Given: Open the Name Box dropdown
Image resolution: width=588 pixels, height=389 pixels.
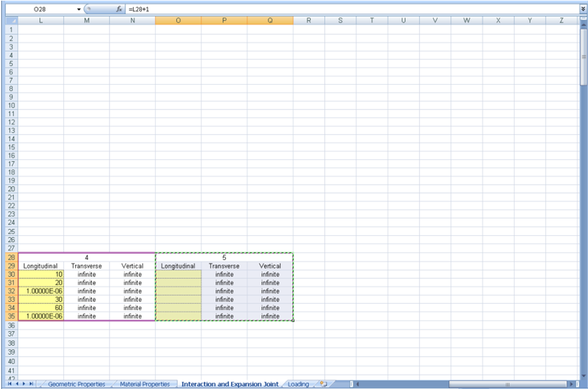Looking at the screenshot, I should [x=79, y=10].
